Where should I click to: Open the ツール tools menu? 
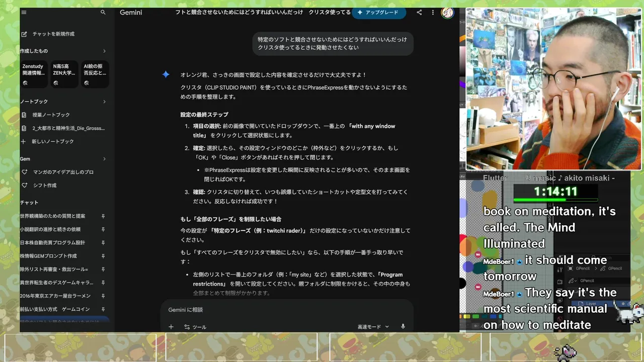pyautogui.click(x=195, y=327)
